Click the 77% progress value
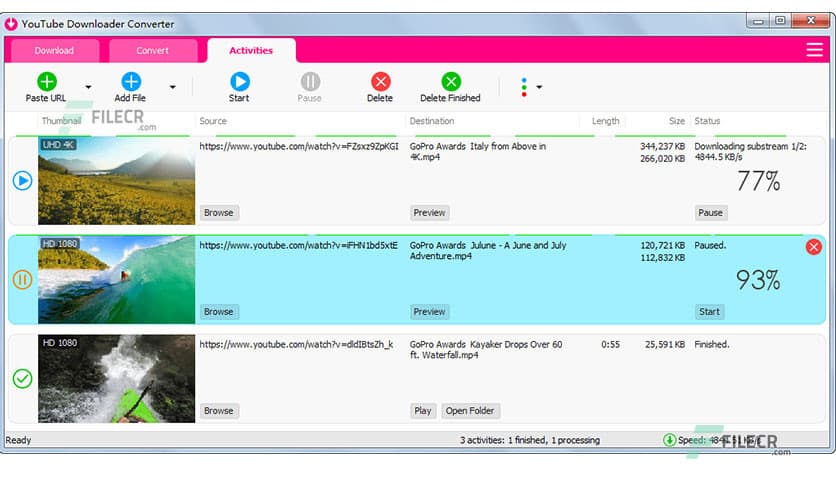 click(759, 181)
